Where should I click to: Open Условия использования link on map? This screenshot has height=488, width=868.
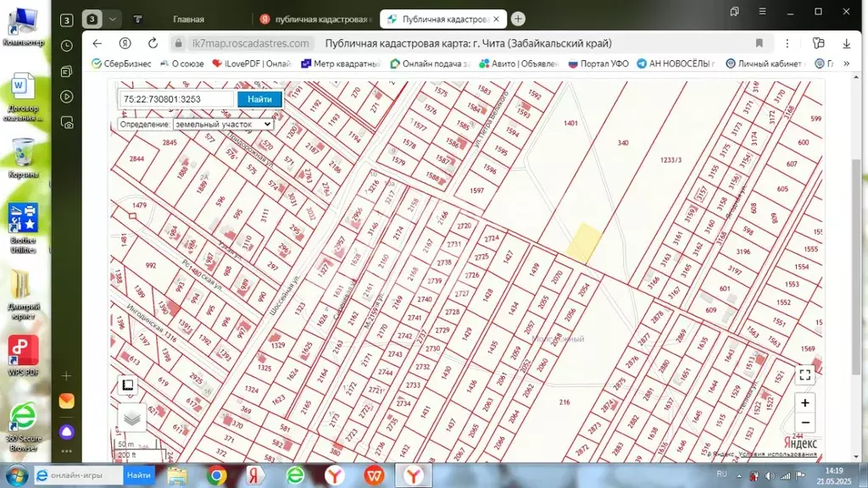coord(777,454)
